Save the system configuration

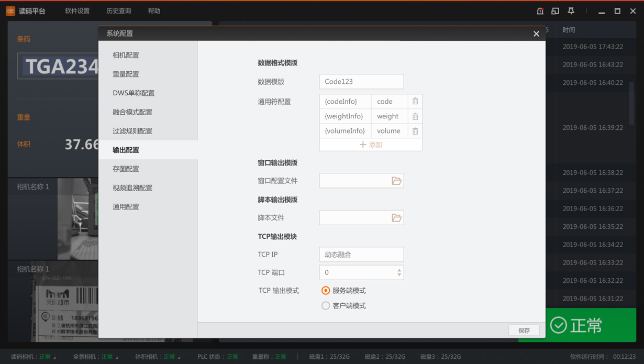click(x=524, y=330)
